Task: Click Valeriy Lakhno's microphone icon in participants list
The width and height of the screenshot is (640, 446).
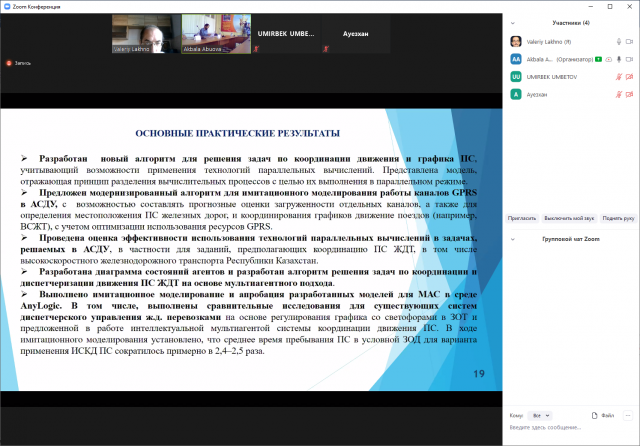Action: coord(619,42)
